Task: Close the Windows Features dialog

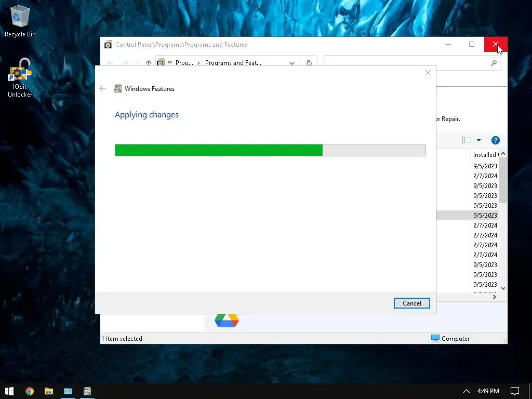Action: pos(428,73)
